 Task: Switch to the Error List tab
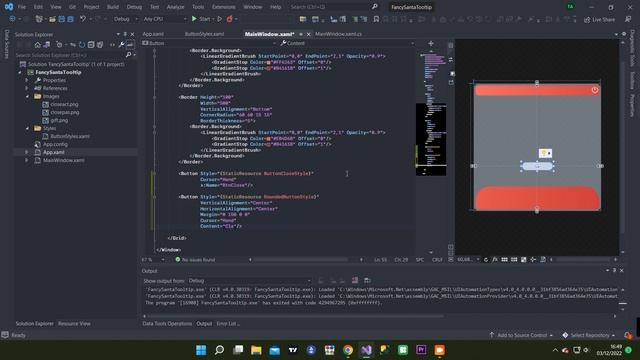coord(228,324)
